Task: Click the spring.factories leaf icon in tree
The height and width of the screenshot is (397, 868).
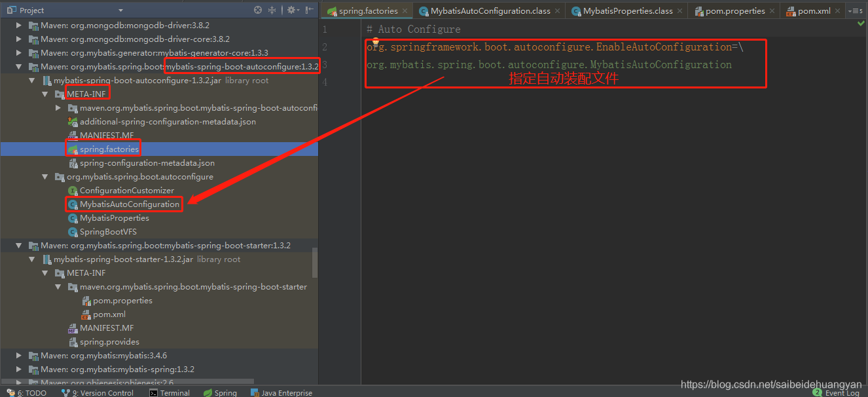Action: (73, 149)
